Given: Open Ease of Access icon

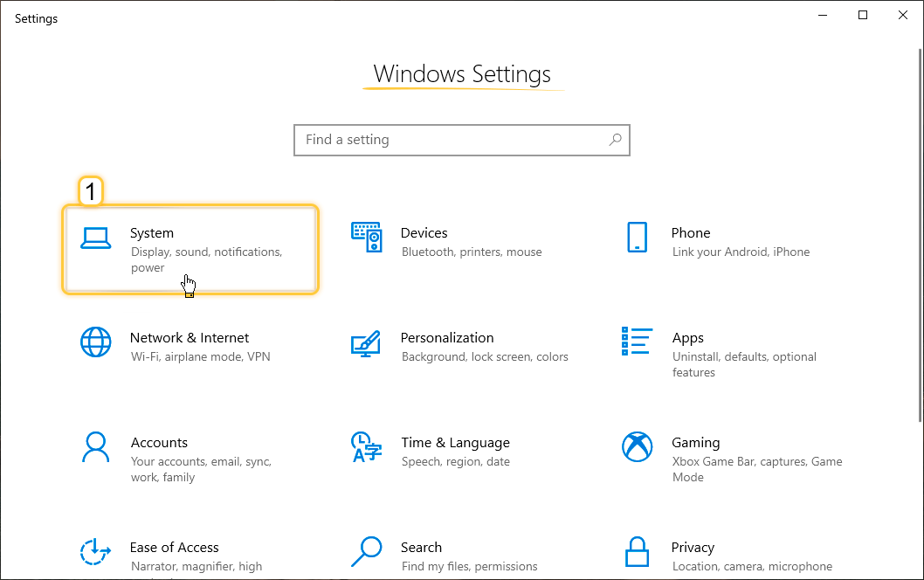Looking at the screenshot, I should coord(96,551).
